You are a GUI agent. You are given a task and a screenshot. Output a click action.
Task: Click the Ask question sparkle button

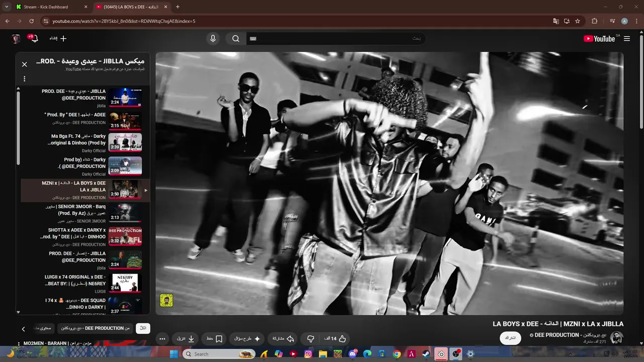click(x=247, y=339)
